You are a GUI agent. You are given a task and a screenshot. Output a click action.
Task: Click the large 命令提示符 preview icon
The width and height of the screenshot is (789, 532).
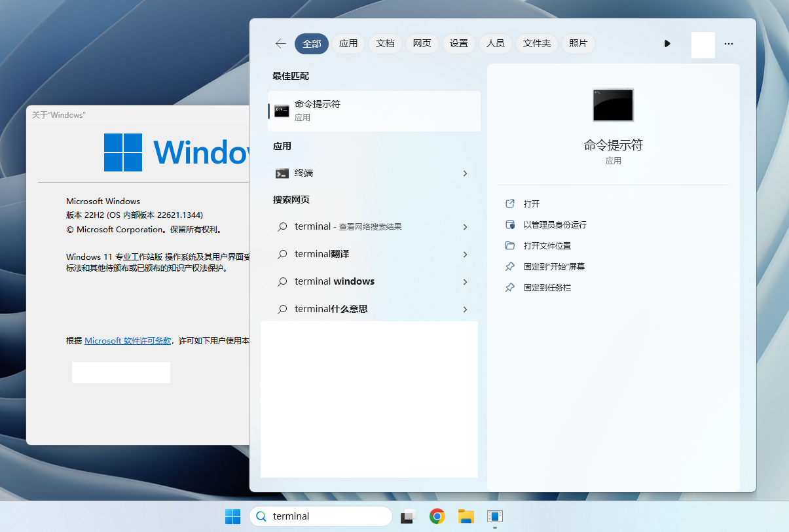(x=613, y=105)
